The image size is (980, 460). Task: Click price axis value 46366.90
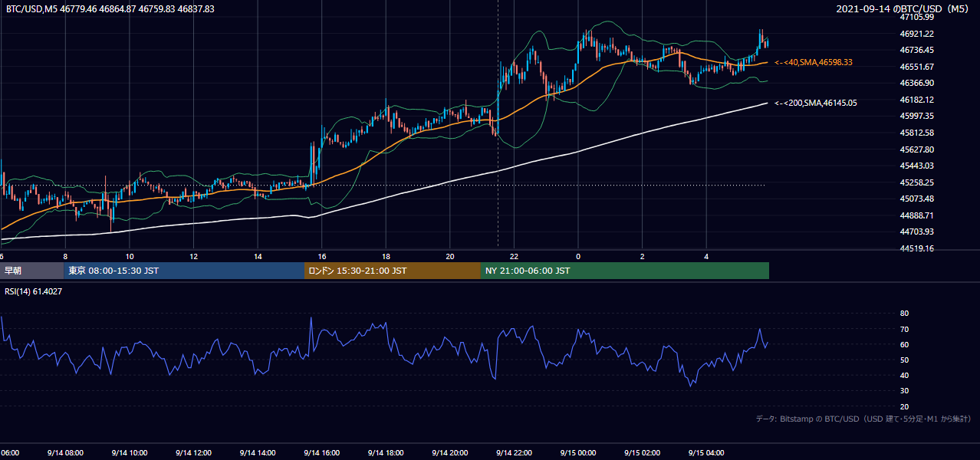click(x=916, y=83)
